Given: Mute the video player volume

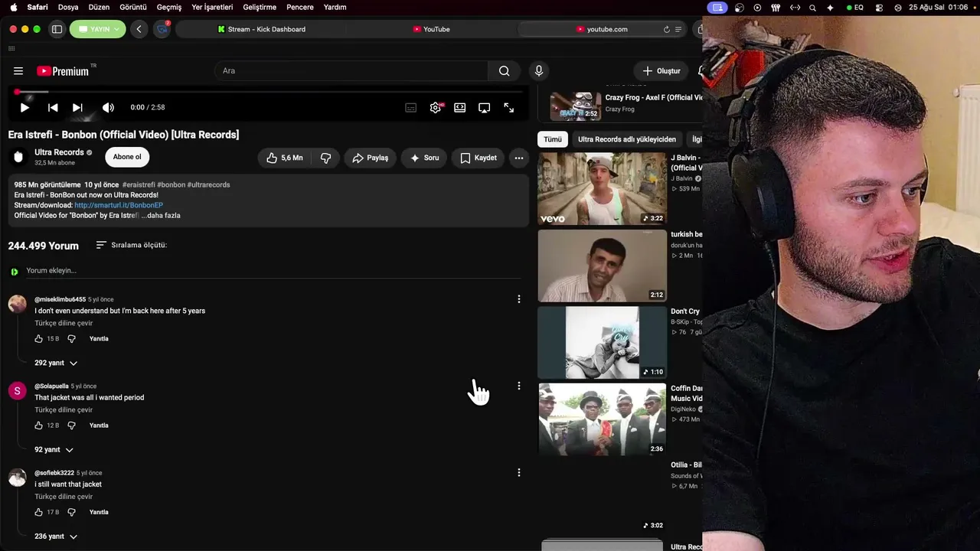Looking at the screenshot, I should [108, 108].
